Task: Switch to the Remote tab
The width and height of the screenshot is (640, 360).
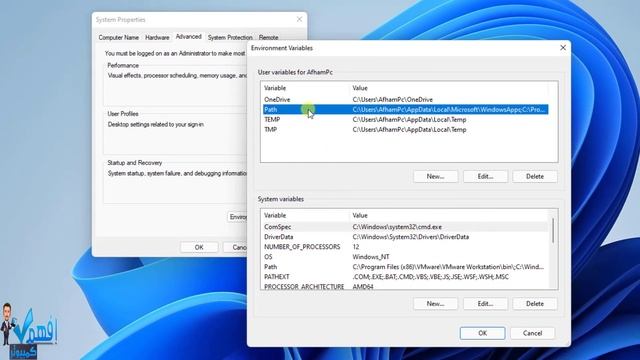Action: coord(268,37)
